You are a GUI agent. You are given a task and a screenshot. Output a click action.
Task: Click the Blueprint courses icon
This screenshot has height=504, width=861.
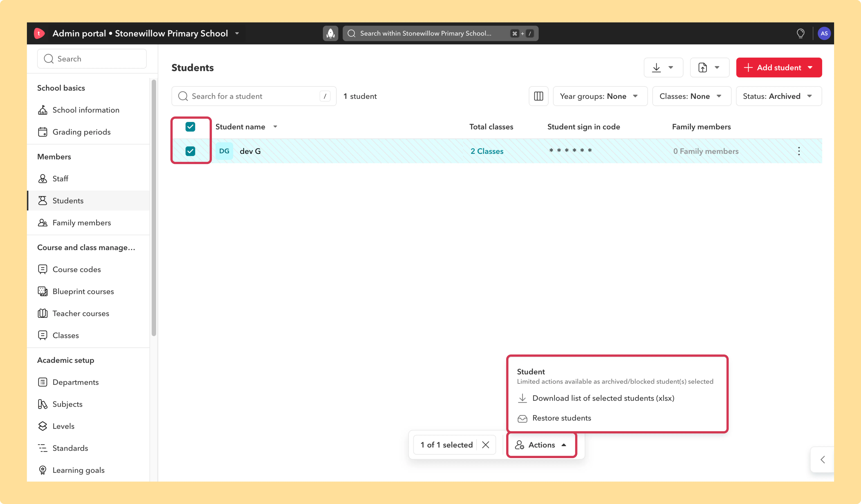[x=43, y=291]
